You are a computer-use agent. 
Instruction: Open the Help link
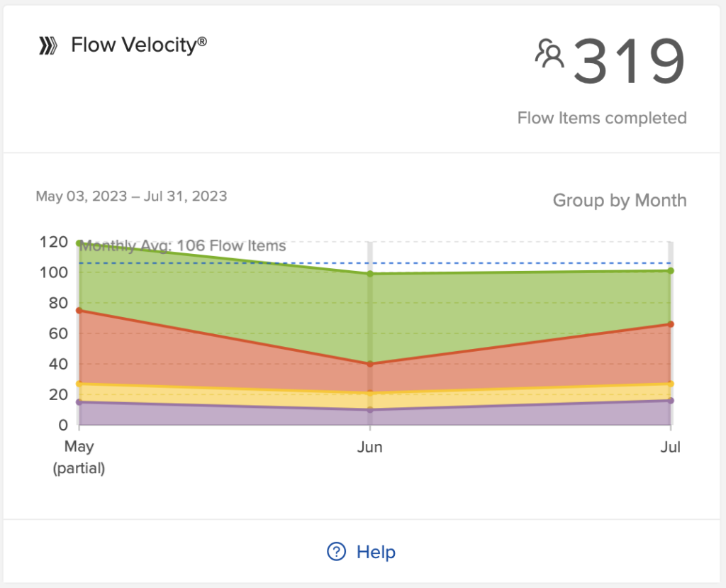click(x=376, y=552)
